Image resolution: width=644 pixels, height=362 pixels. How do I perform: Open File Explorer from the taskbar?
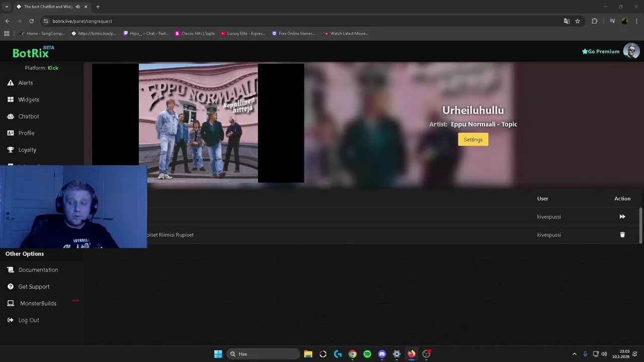[x=308, y=354]
